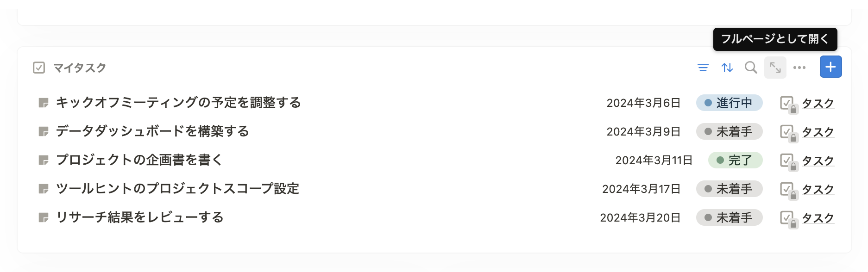The image size is (868, 272).
Task: Click page icon beside キックオフミーティング task
Action: pyautogui.click(x=44, y=103)
